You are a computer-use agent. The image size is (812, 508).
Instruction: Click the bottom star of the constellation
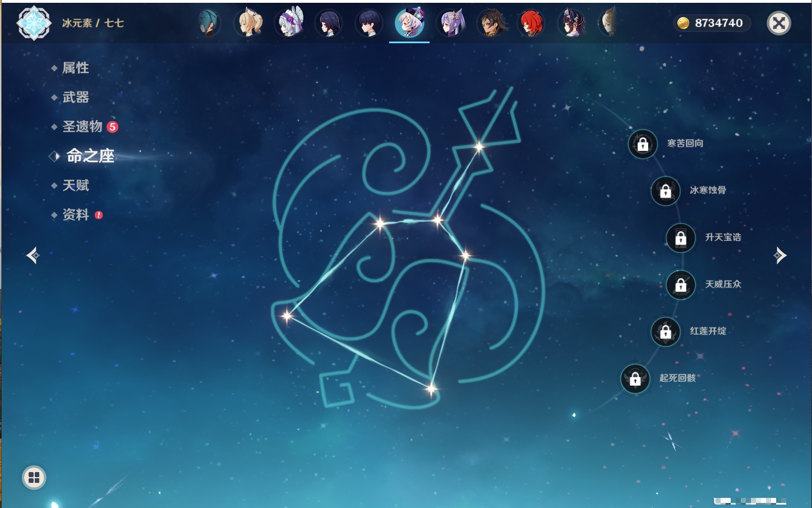pyautogui.click(x=431, y=388)
